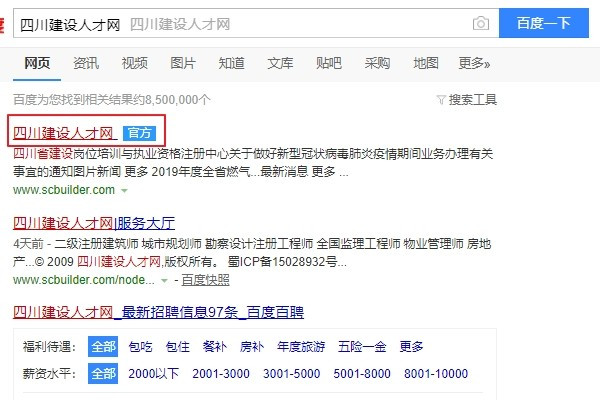This screenshot has height=400, width=600.
Task: Open the 最新招聘信息97条 百度百聘 result
Action: pos(158,313)
